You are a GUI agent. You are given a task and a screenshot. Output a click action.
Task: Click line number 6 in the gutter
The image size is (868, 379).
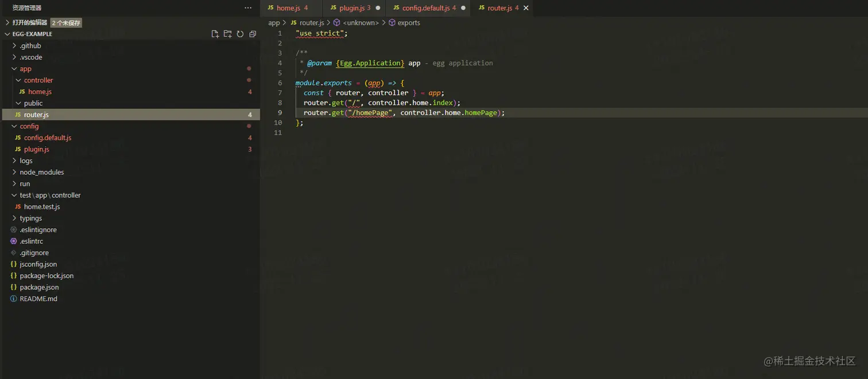tap(280, 83)
